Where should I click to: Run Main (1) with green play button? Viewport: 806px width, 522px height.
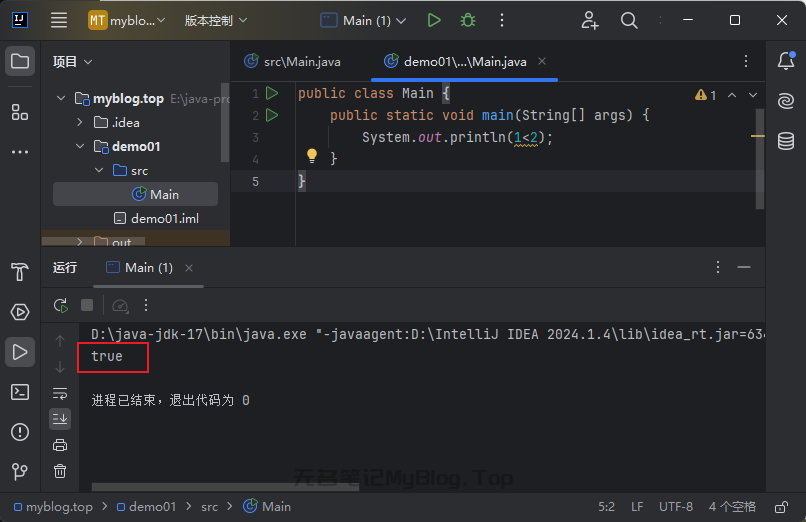pos(434,21)
